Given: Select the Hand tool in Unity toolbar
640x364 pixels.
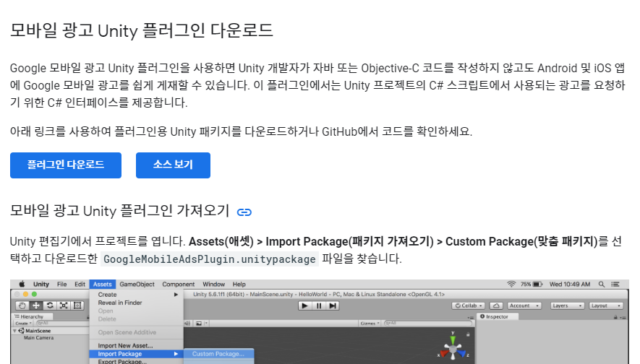Looking at the screenshot, I should [x=22, y=305].
